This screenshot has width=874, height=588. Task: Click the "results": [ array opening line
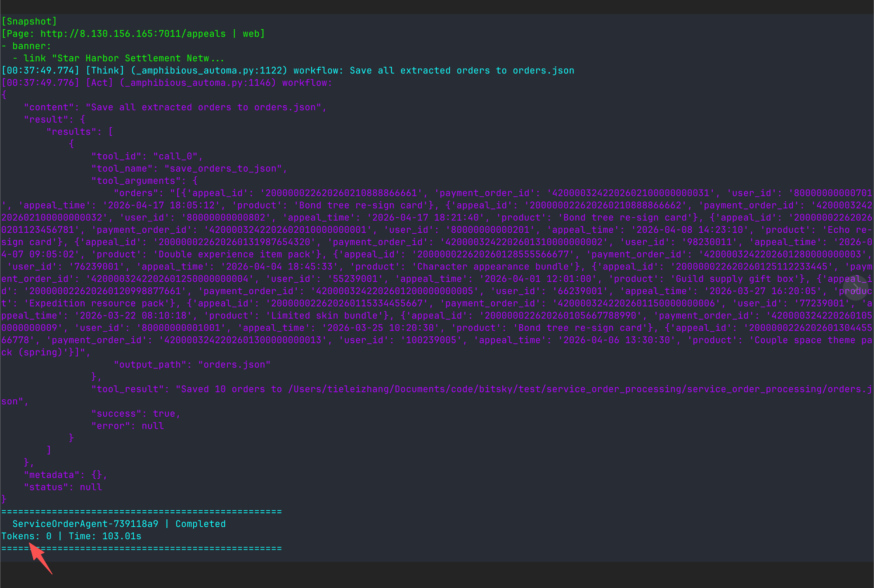[x=80, y=132]
